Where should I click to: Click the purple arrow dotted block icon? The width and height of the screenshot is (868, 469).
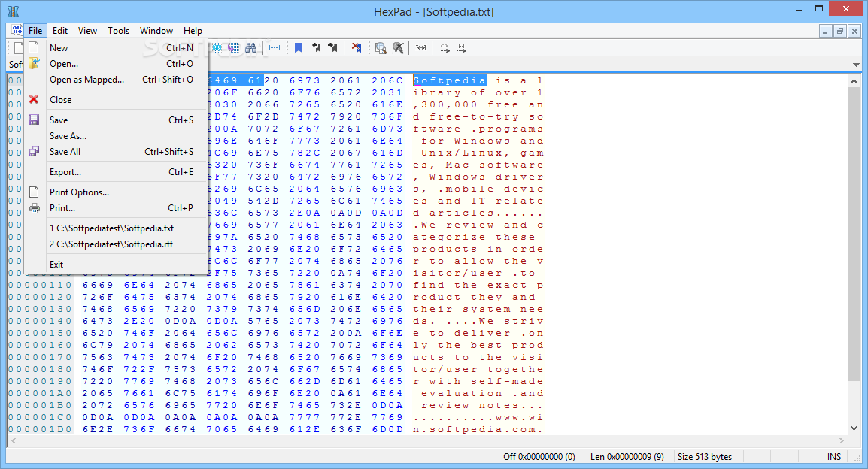click(x=233, y=48)
